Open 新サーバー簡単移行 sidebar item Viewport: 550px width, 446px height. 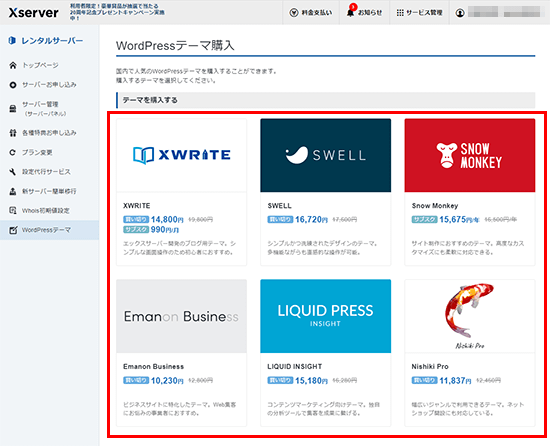click(x=49, y=191)
